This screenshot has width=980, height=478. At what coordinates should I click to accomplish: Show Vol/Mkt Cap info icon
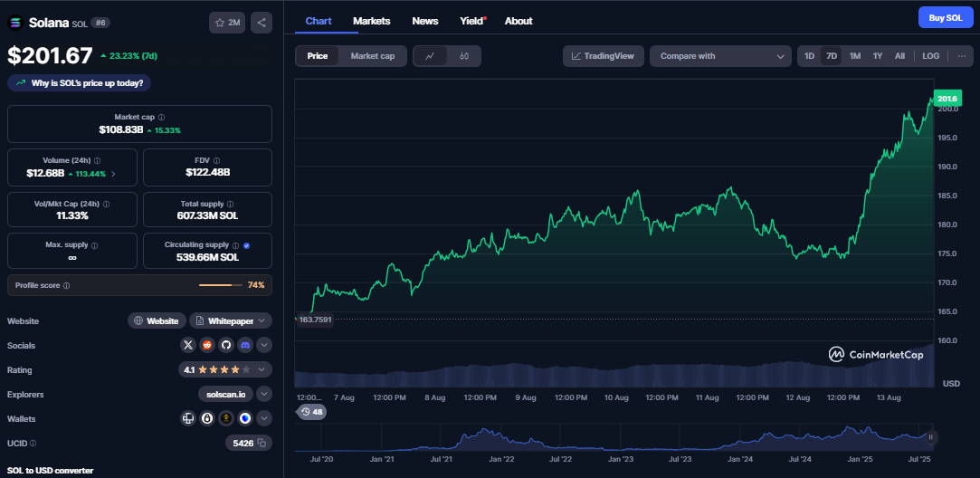(106, 204)
